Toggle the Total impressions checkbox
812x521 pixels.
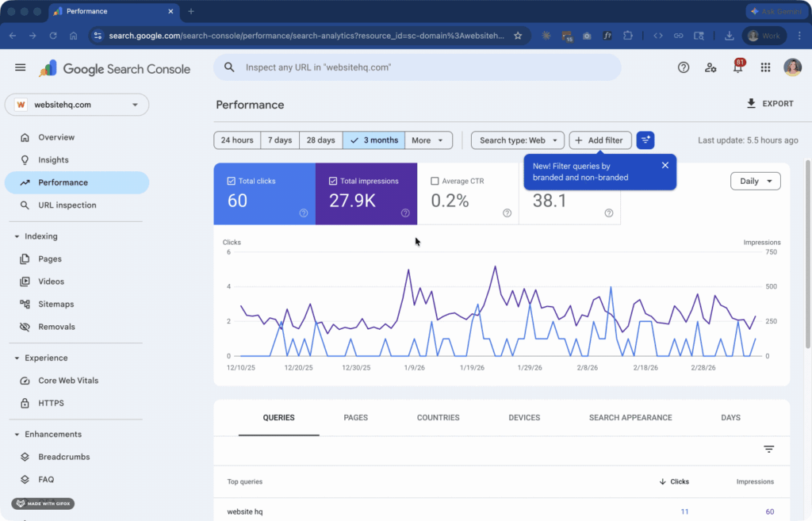tap(333, 182)
